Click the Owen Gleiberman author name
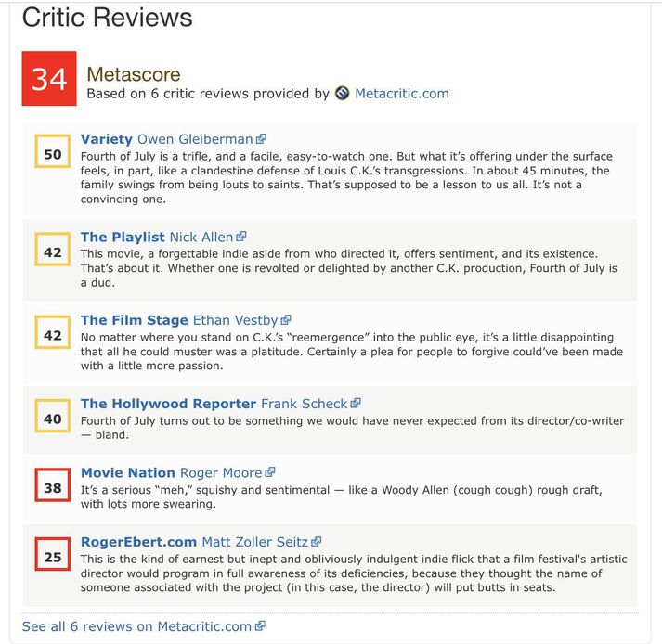This screenshot has height=644, width=662. [x=195, y=139]
